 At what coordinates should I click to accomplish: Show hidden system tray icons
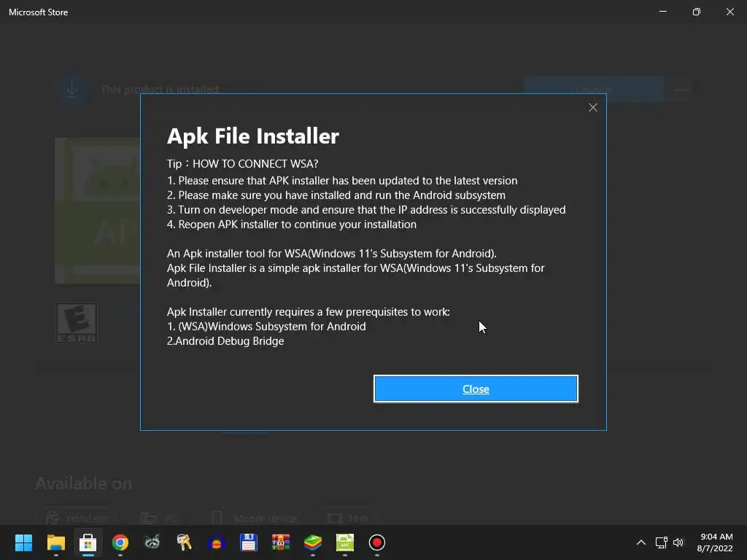pyautogui.click(x=641, y=542)
